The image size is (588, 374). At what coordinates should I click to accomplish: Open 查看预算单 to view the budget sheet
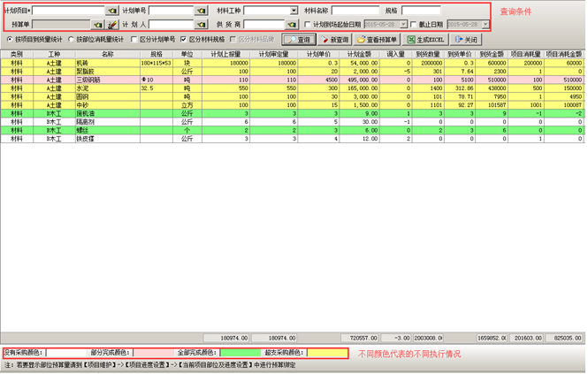point(378,40)
